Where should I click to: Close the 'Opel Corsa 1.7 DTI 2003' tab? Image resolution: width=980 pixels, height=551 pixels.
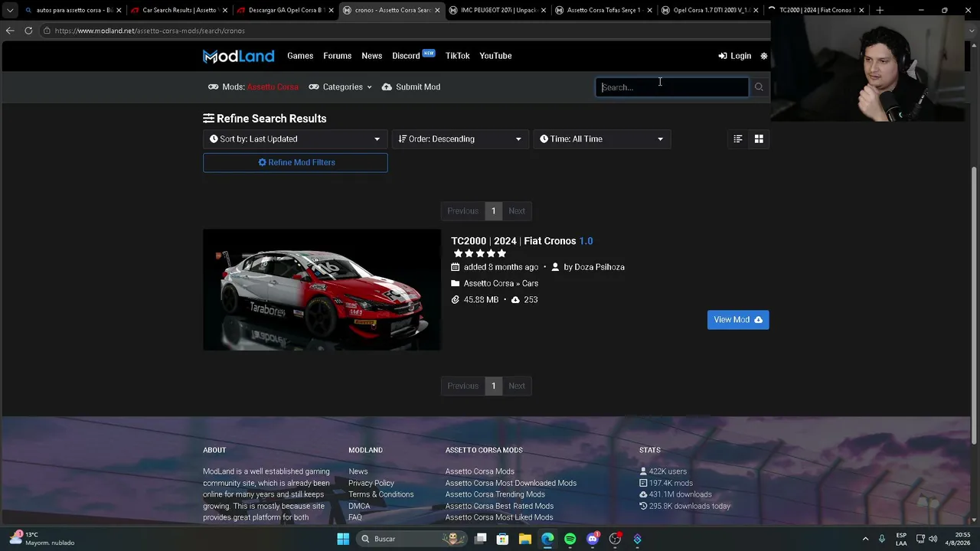click(756, 10)
